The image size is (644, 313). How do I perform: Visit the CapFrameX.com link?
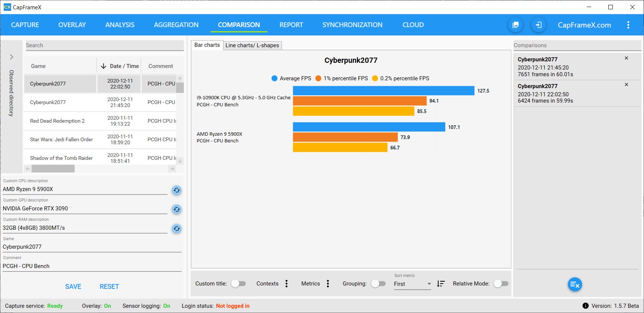point(584,25)
